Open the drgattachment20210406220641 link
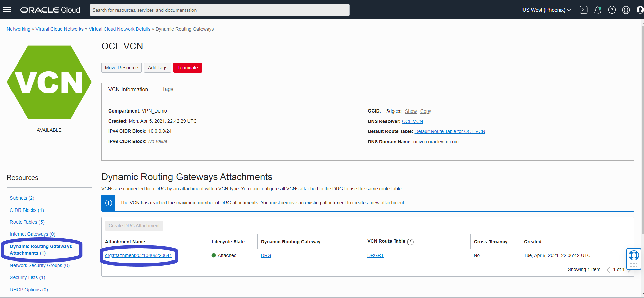The height and width of the screenshot is (298, 644). tap(138, 256)
